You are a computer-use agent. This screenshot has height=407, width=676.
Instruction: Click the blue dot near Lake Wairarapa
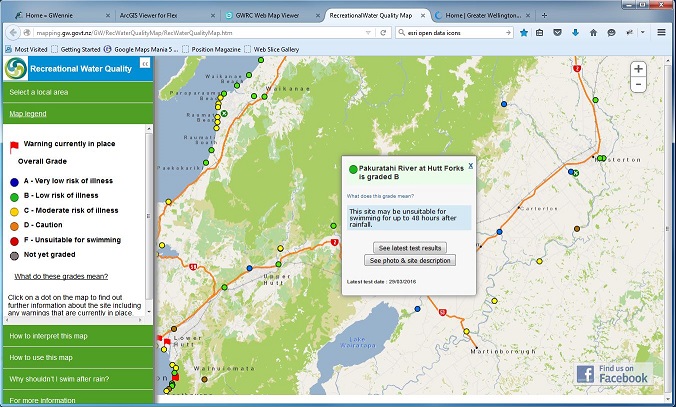pos(417,309)
